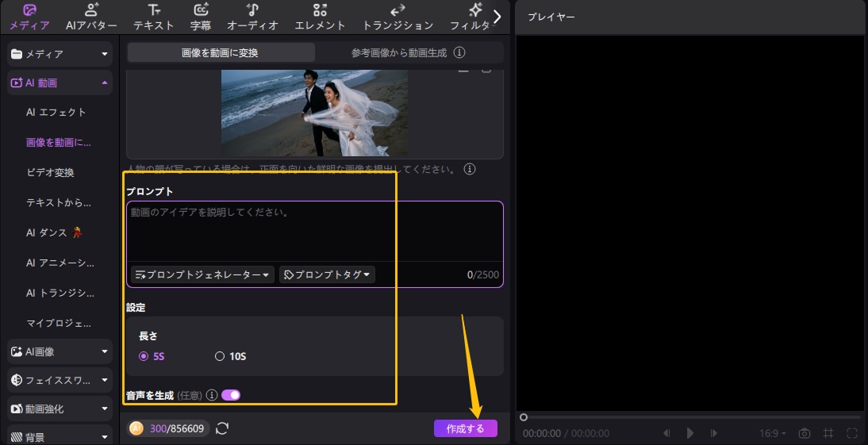This screenshot has height=445, width=868.
Task: Expand the AI画像 sidebar section
Action: [60, 351]
